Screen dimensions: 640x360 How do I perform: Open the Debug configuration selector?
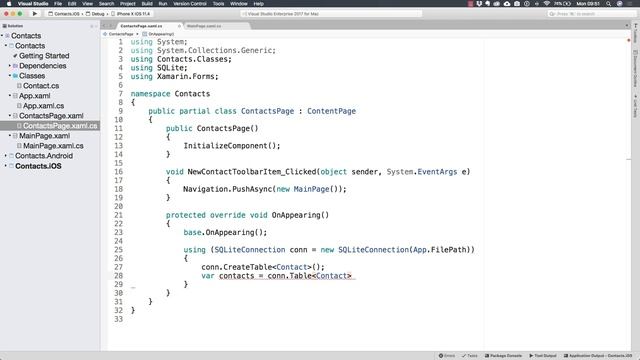point(95,14)
